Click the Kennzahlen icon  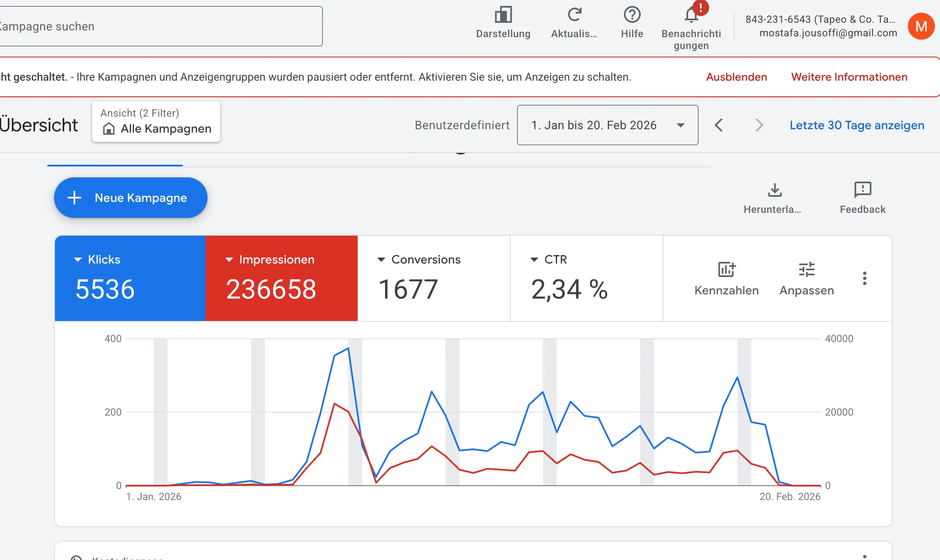[x=726, y=269]
